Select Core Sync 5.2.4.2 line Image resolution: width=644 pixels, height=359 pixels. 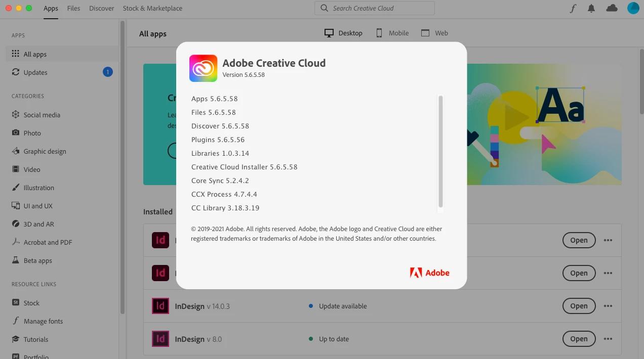(x=220, y=181)
